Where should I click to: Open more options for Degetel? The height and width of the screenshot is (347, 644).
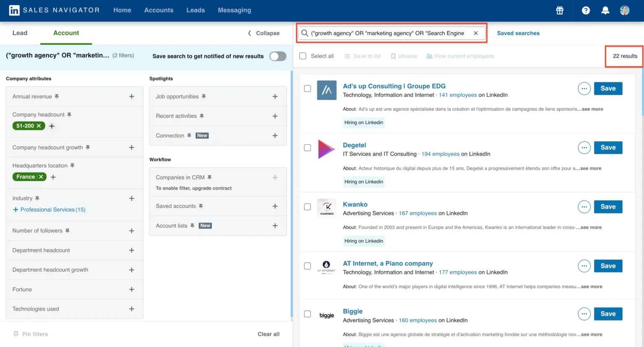coord(584,148)
